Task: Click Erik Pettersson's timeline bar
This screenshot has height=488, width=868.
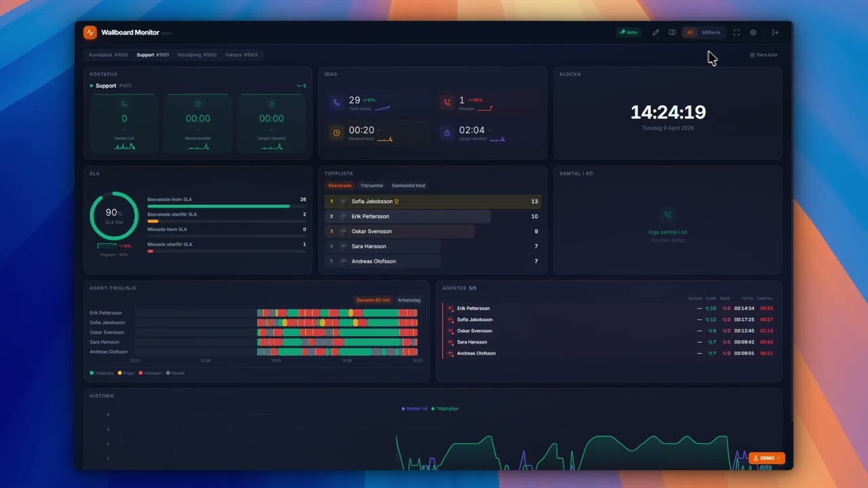Action: pos(275,313)
